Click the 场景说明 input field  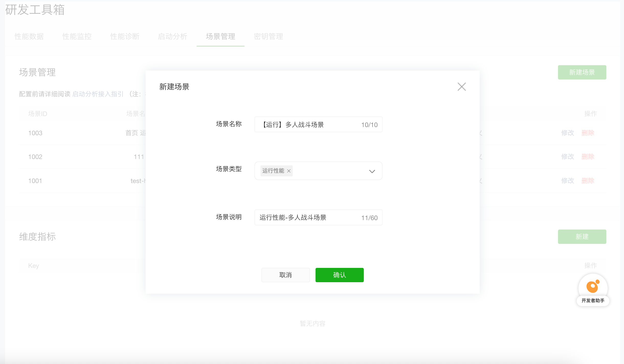318,218
